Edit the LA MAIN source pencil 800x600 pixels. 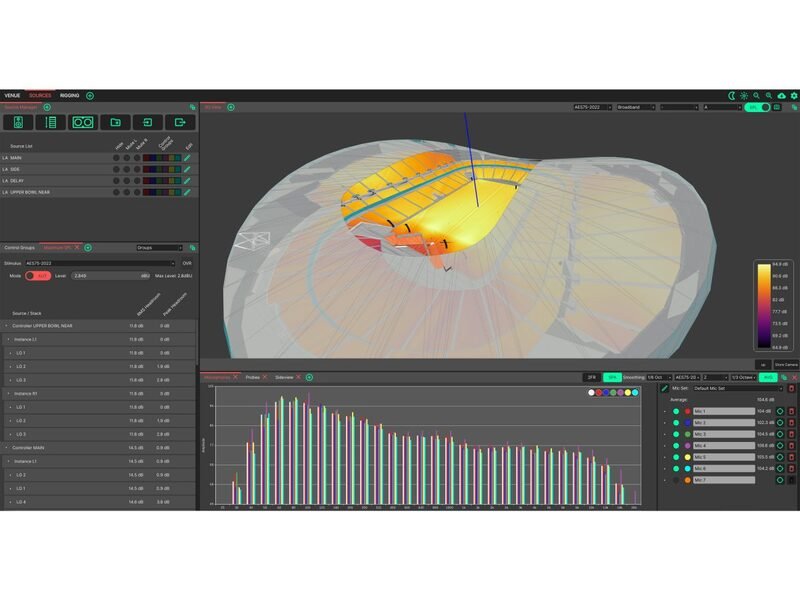click(187, 158)
